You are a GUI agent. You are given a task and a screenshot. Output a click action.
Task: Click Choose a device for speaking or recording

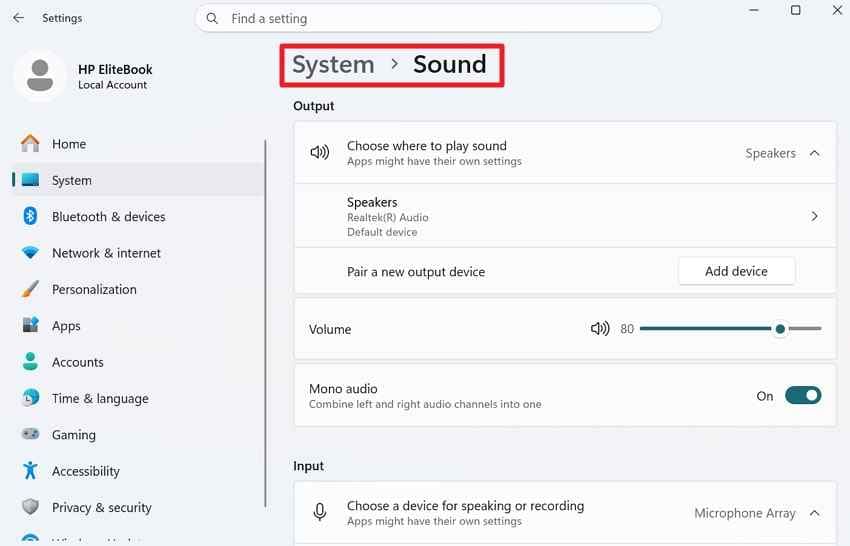click(x=465, y=505)
